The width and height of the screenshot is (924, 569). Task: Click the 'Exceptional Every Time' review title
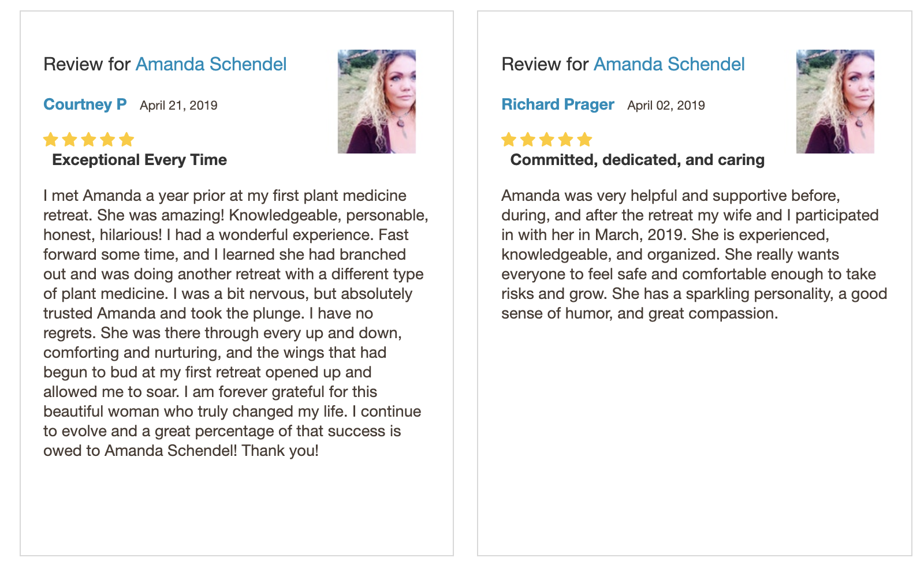[x=139, y=160]
